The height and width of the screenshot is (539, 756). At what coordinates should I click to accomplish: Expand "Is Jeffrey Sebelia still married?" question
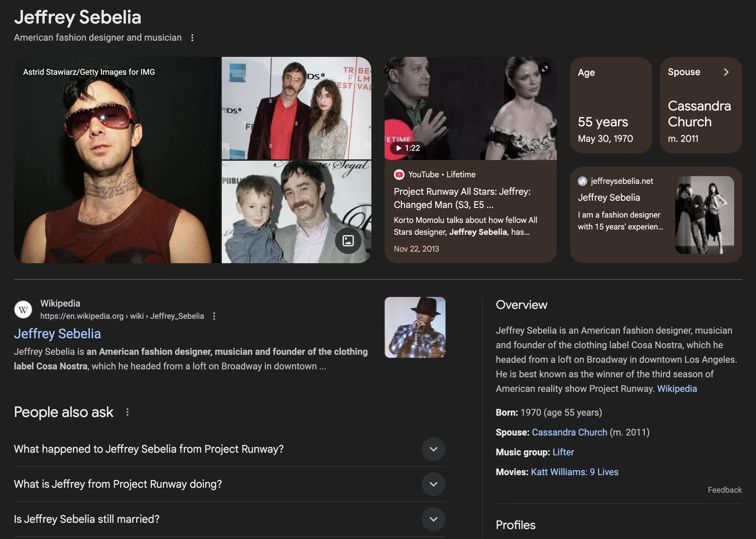(433, 519)
